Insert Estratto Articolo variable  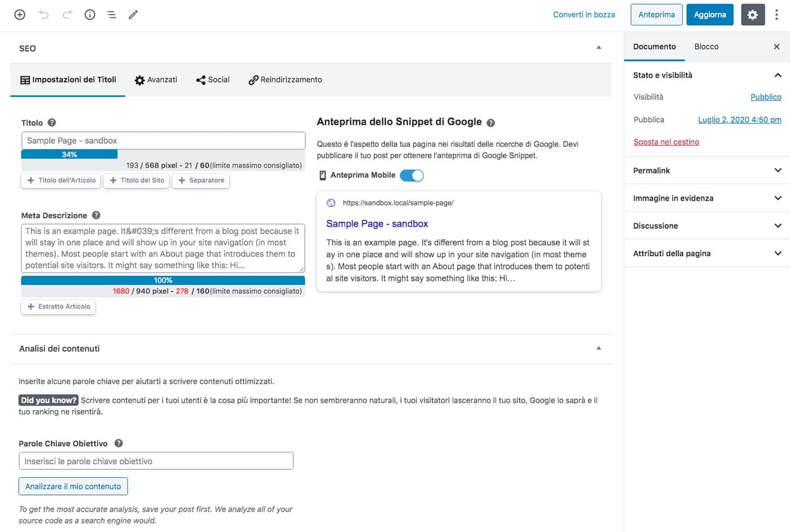(59, 307)
